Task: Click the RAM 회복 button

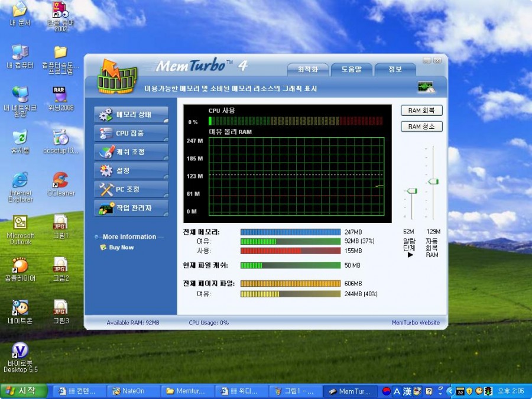Action: (421, 111)
